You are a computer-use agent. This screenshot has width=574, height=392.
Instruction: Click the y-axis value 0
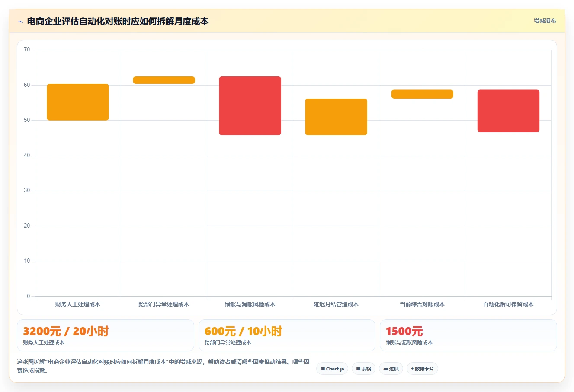click(29, 296)
